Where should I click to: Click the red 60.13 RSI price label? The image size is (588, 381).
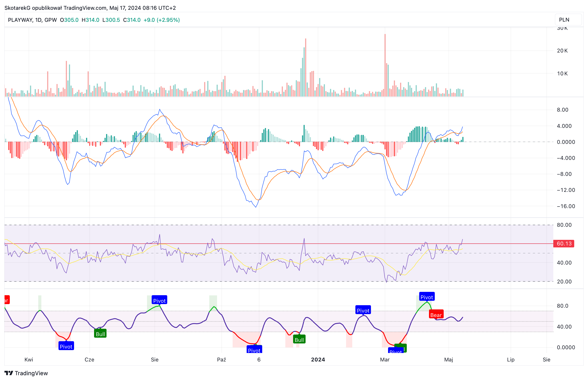click(x=564, y=243)
